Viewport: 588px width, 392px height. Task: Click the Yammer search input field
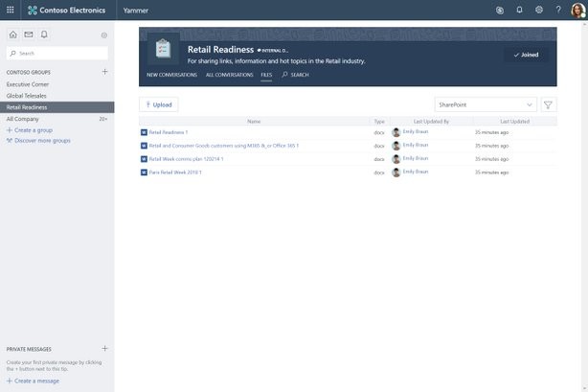(x=59, y=54)
